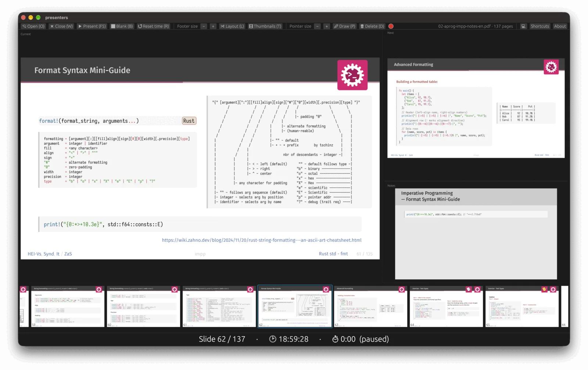Click the clock time 18:59:28
The image size is (588, 370).
click(289, 339)
